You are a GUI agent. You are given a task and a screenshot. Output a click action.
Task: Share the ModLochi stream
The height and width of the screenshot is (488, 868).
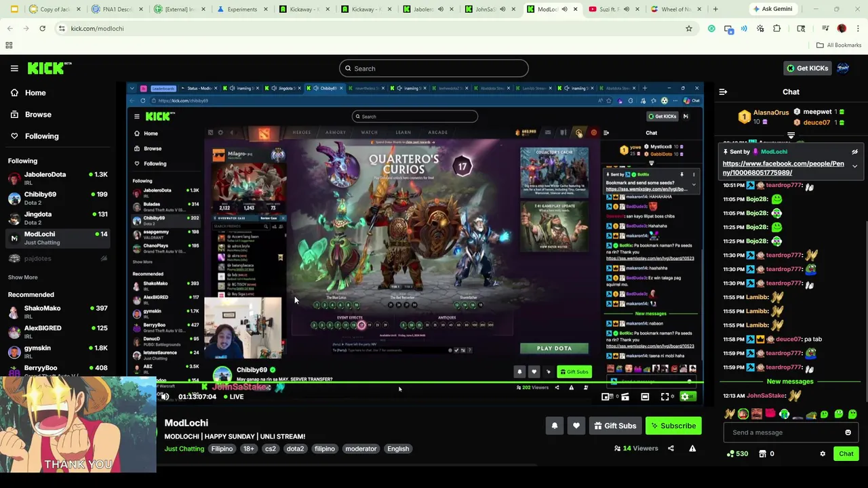click(x=671, y=449)
